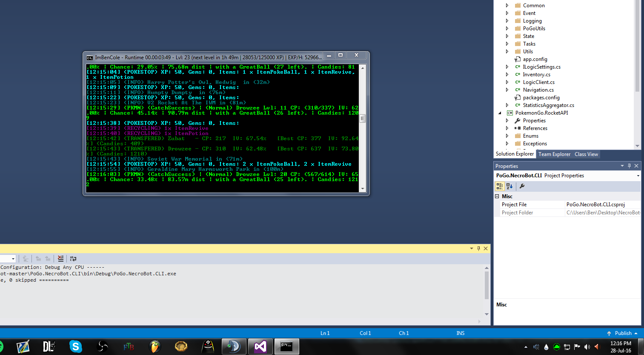644x355 pixels.
Task: Sort properties alphabetically
Action: pyautogui.click(x=509, y=186)
